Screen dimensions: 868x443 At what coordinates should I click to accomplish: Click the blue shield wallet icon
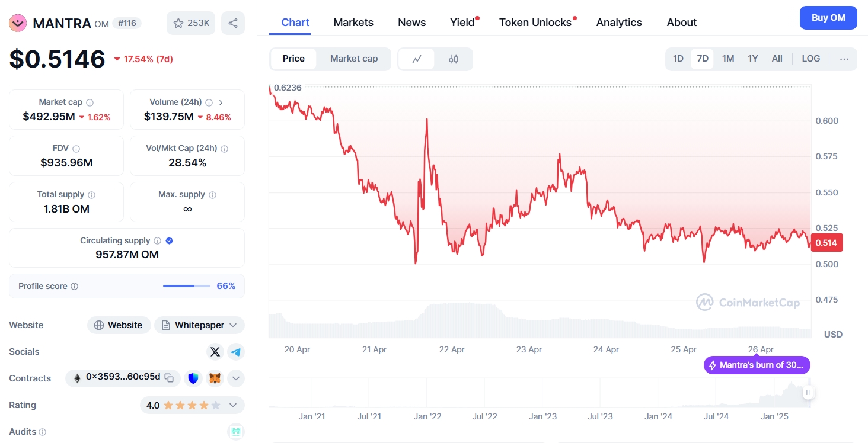193,378
